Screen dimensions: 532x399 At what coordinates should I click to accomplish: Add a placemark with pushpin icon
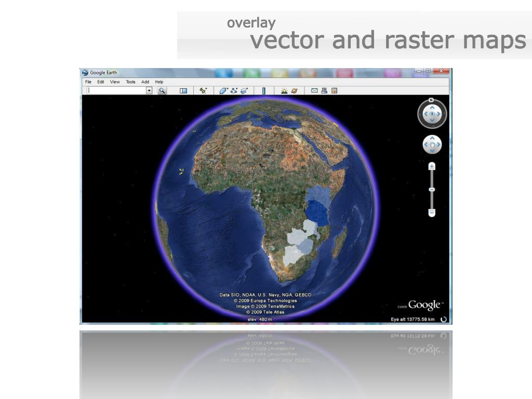coord(203,90)
